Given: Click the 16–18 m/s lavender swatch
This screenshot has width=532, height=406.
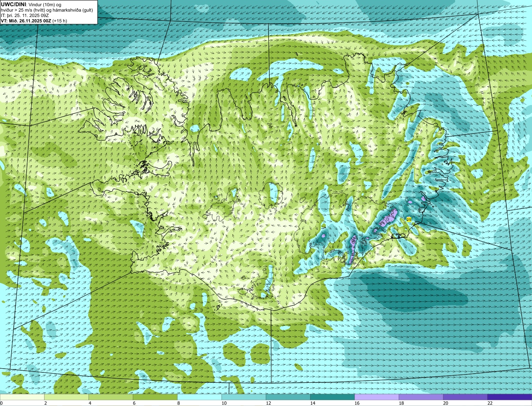Looking at the screenshot, I should [377, 397].
